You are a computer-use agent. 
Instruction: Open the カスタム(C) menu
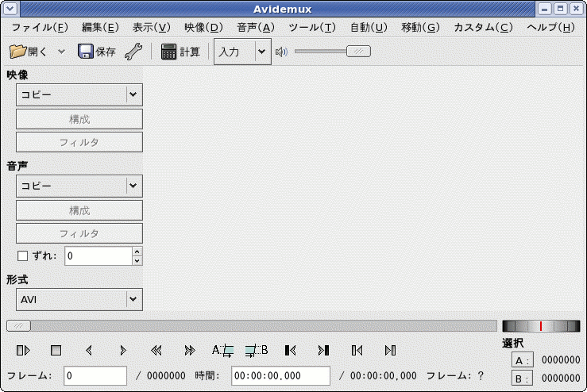(x=483, y=27)
